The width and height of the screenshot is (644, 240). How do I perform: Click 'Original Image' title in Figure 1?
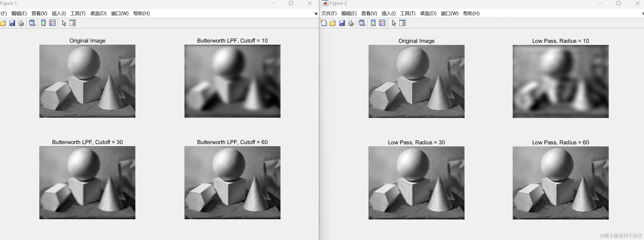click(88, 41)
